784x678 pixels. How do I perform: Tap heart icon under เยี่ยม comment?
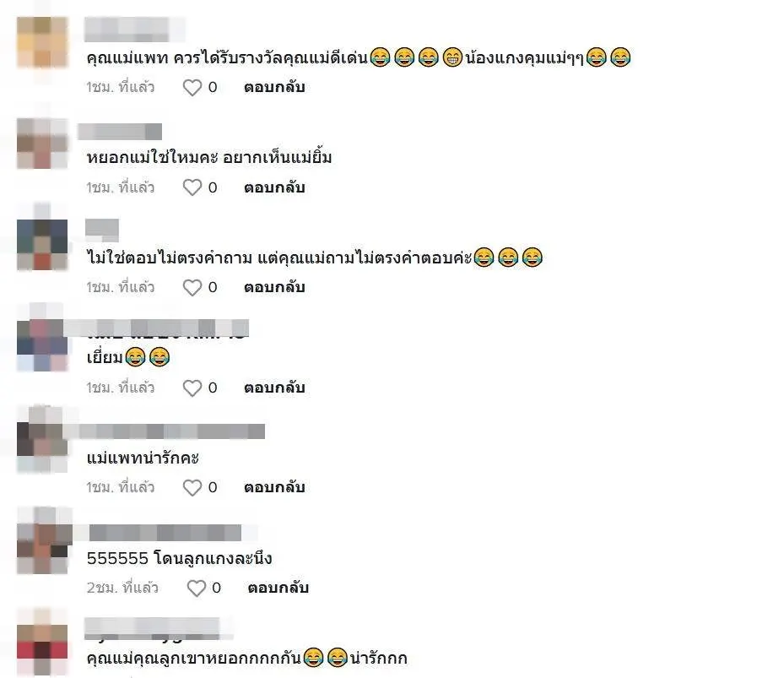tap(192, 388)
